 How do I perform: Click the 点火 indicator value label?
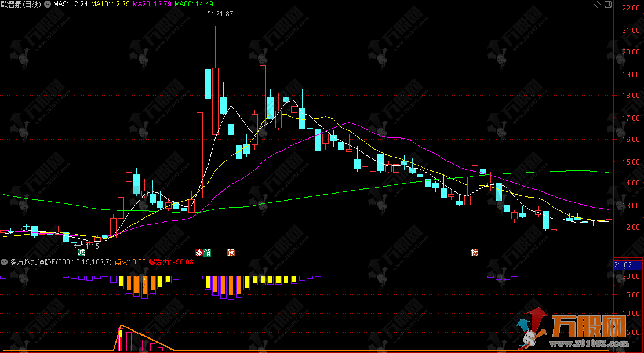[130, 262]
